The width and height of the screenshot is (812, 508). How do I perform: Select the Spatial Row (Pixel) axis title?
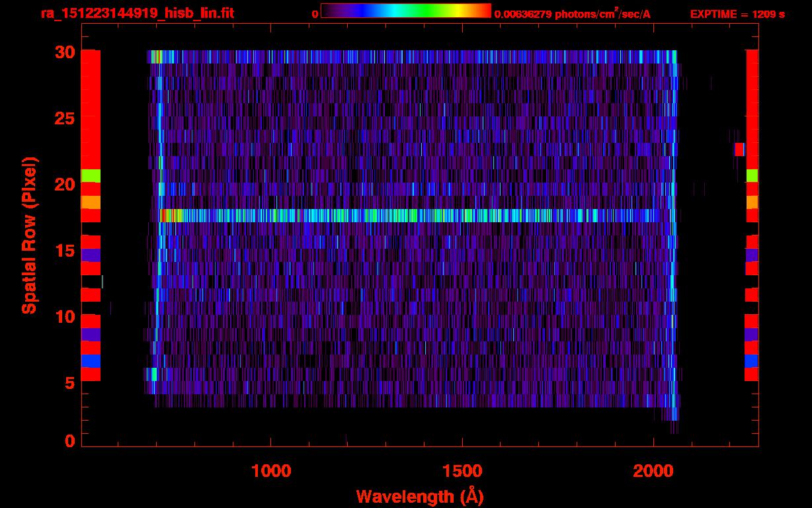tap(29, 235)
